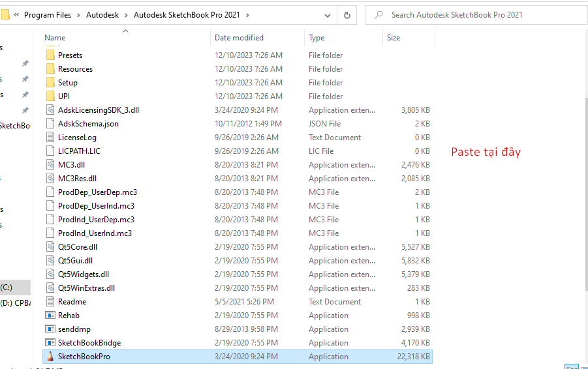Click the search magnifier icon
This screenshot has height=369, width=588.
(x=379, y=14)
